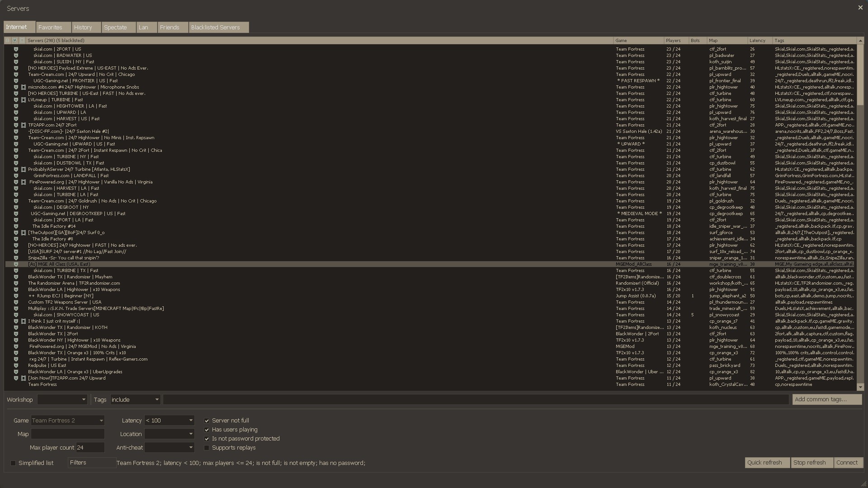Open the Game dropdown Team Fortress 2
Viewport: 868px width, 488px height.
(68, 421)
